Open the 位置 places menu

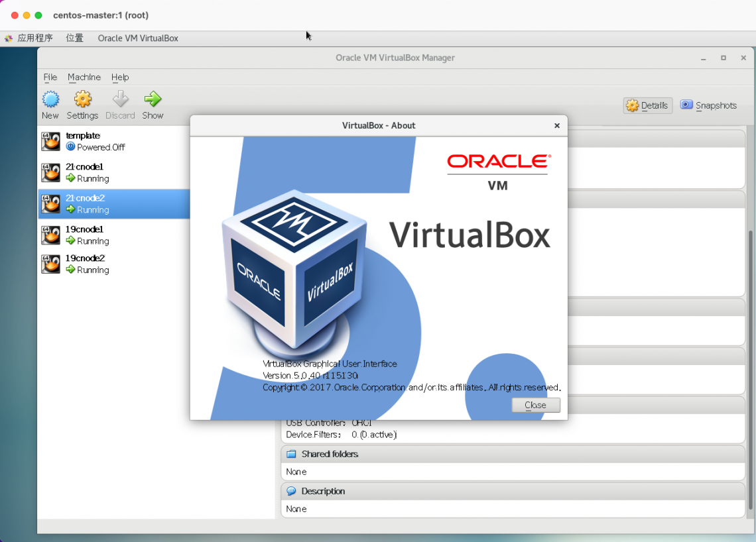tap(75, 38)
